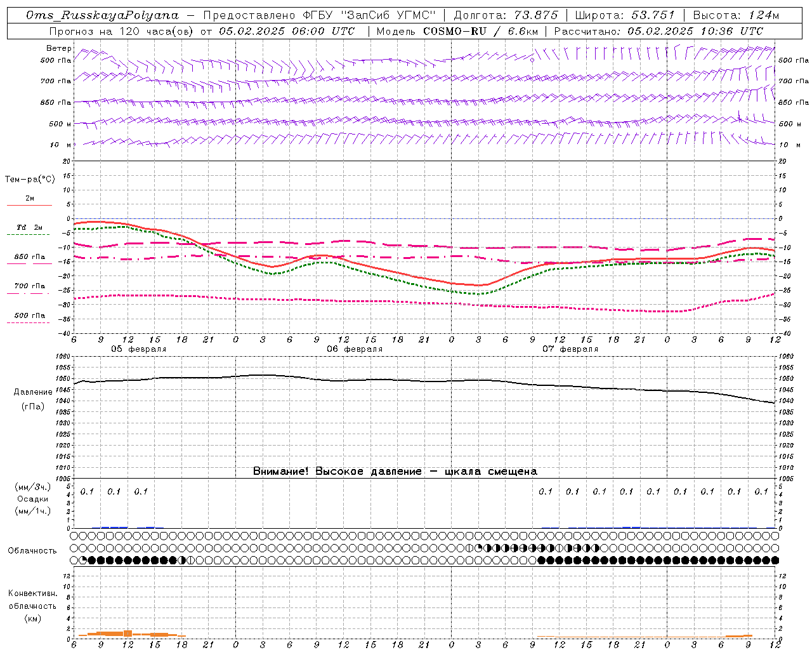This screenshot has height=650, width=812.
Task: Click the calculation time Рассчитано: 05.02.2025 10:36 UTC
Action: (659, 31)
